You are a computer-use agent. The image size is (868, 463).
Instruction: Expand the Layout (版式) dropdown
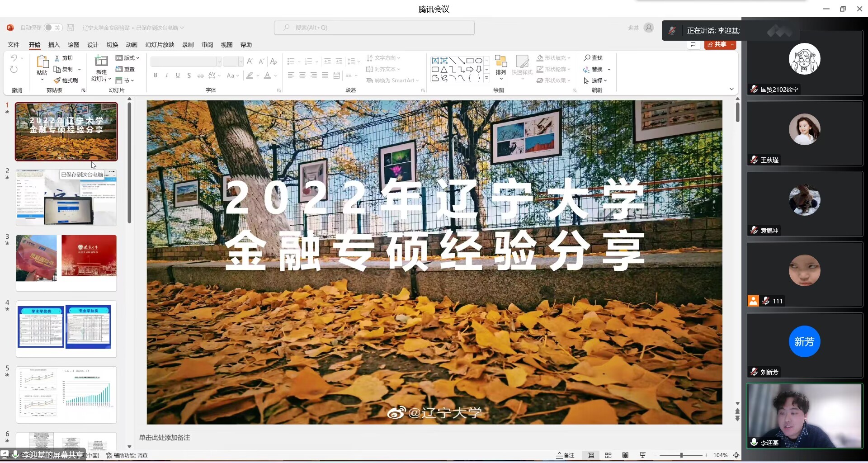(x=127, y=58)
